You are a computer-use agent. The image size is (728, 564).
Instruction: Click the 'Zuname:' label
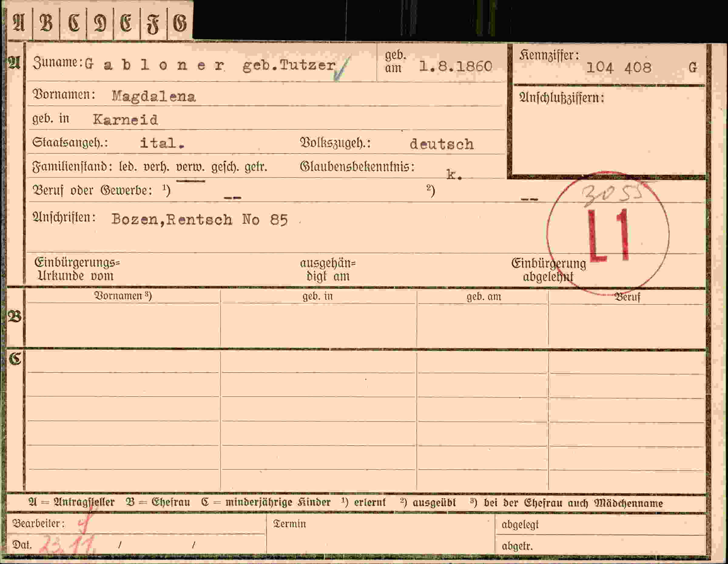58,62
